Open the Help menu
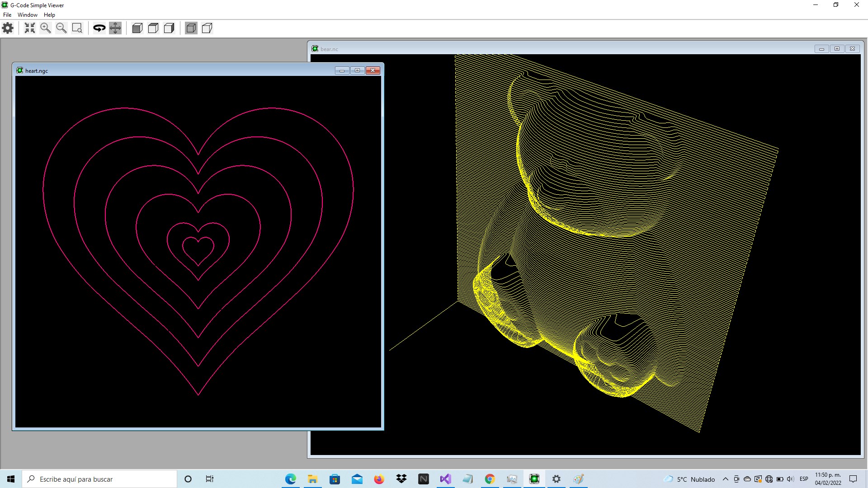The image size is (868, 488). [x=49, y=14]
